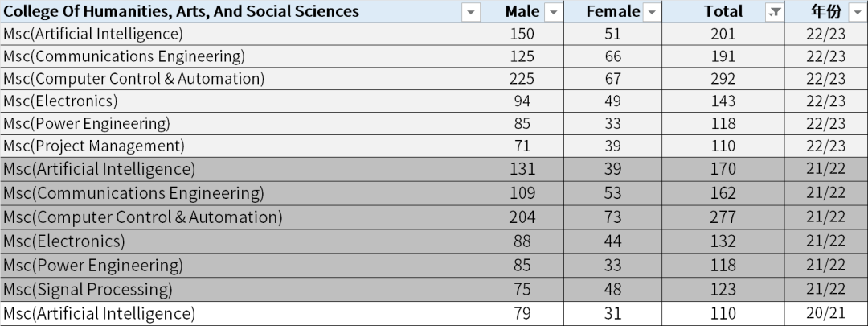Screen dimensions: 868x326
Task: Select the College Of Humanities header cell
Action: click(x=182, y=11)
